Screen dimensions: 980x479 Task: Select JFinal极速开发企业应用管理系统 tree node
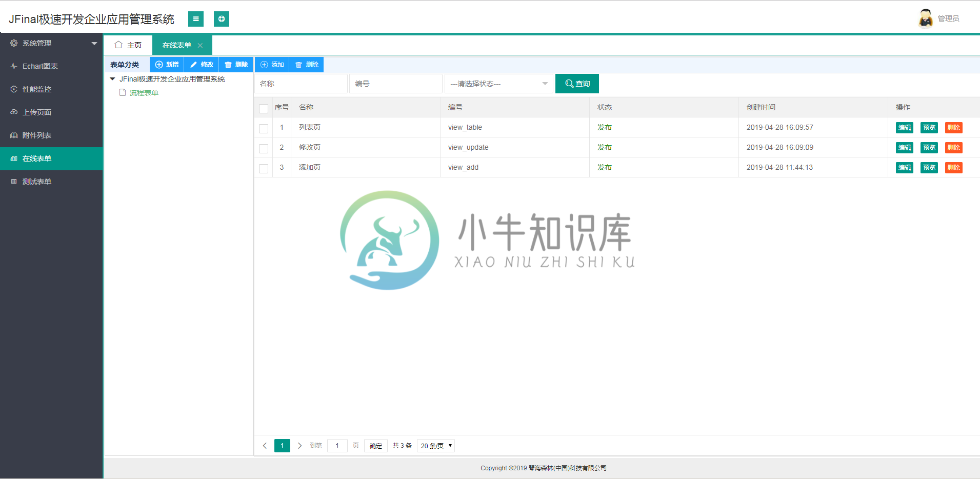172,79
